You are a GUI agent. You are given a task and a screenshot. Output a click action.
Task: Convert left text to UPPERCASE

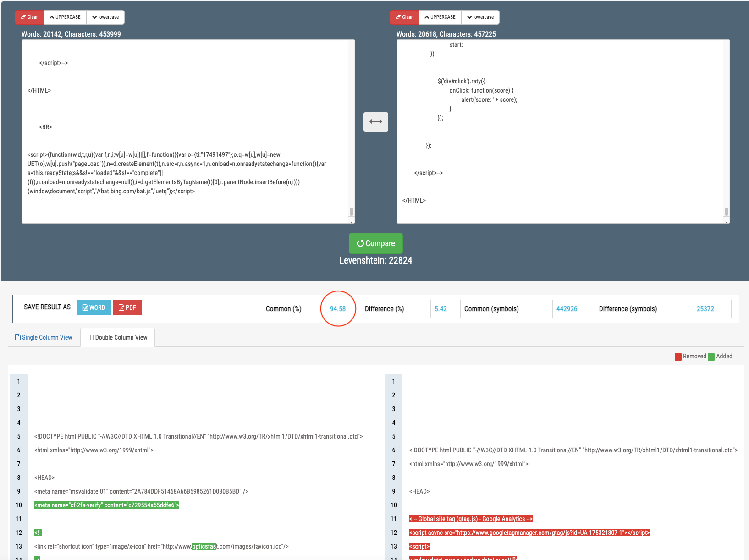[65, 17]
